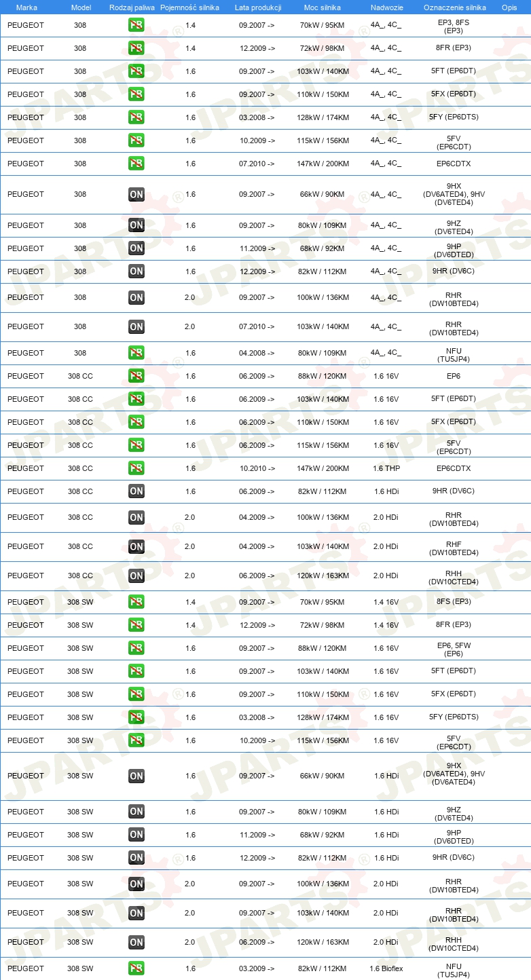Click the ON icon in the 308 CC 120kW / 163KM row

click(136, 576)
